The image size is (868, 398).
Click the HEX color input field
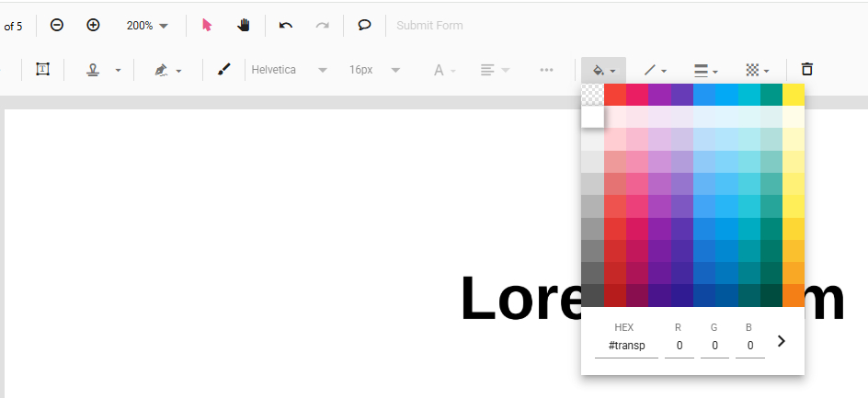[625, 346]
